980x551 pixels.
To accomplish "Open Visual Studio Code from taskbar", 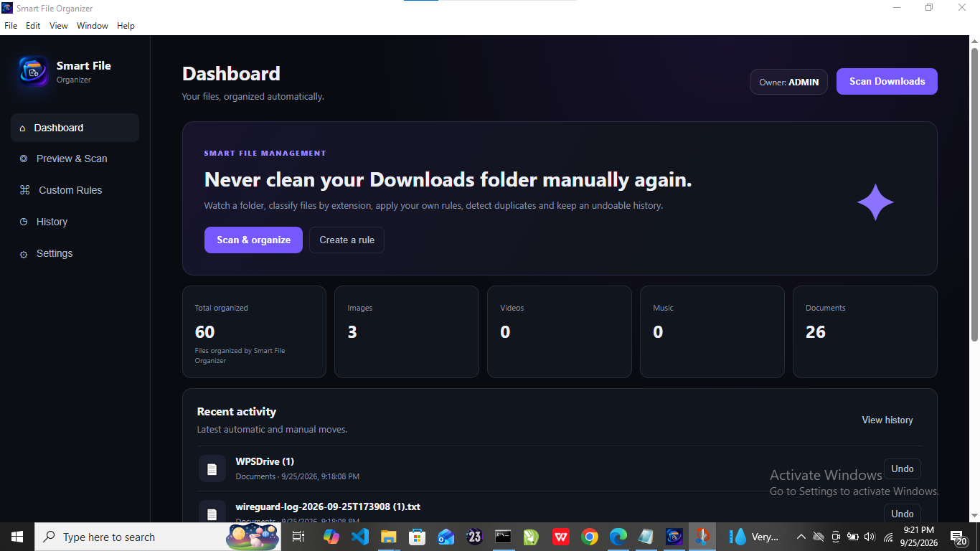I will 360,537.
